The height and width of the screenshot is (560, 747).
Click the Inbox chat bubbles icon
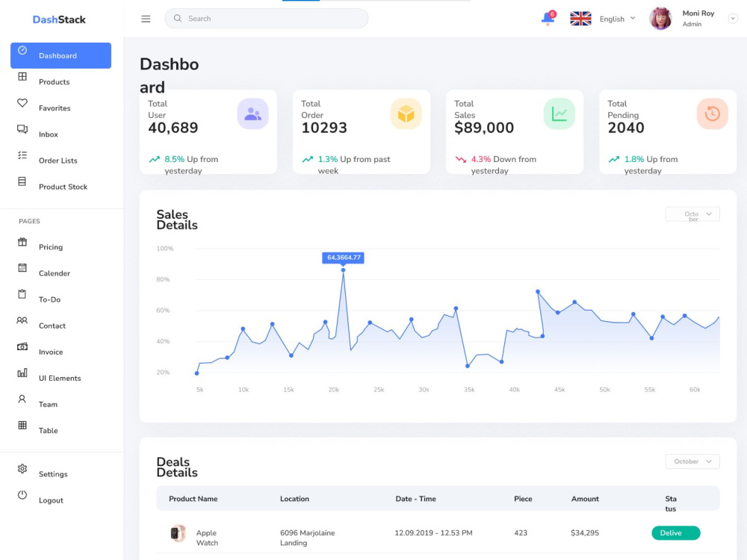[x=22, y=128]
